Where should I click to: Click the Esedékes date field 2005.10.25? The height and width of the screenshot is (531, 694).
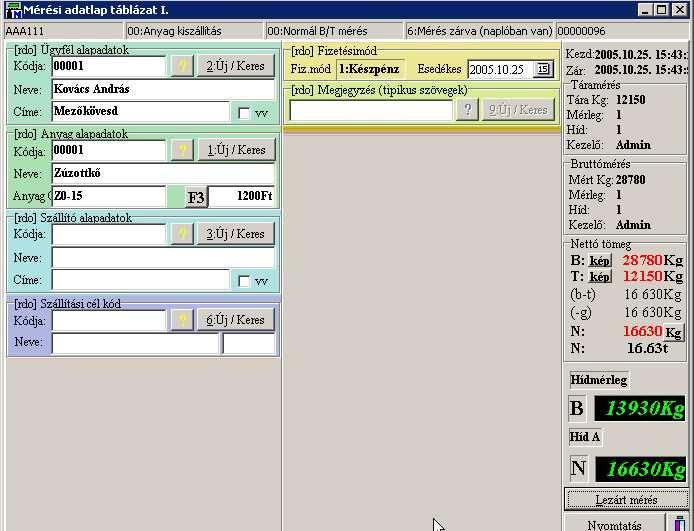[500, 69]
